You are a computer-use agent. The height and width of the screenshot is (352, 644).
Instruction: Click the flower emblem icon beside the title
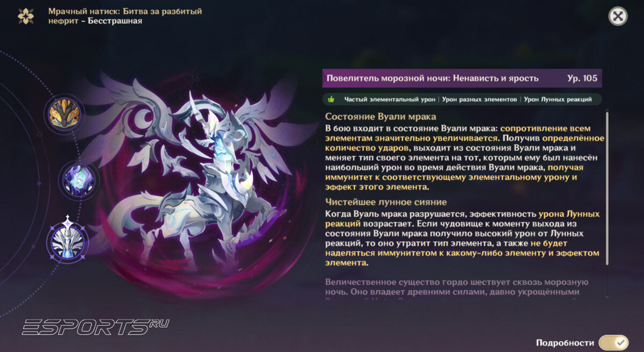pos(25,16)
